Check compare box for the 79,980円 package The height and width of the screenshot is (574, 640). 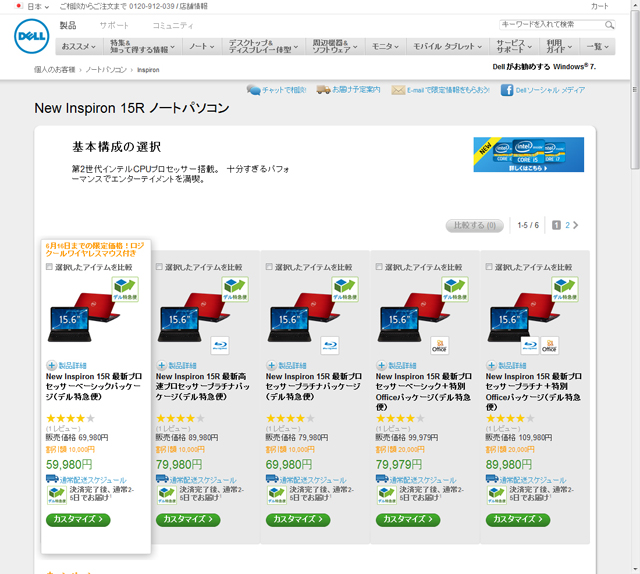[160, 267]
